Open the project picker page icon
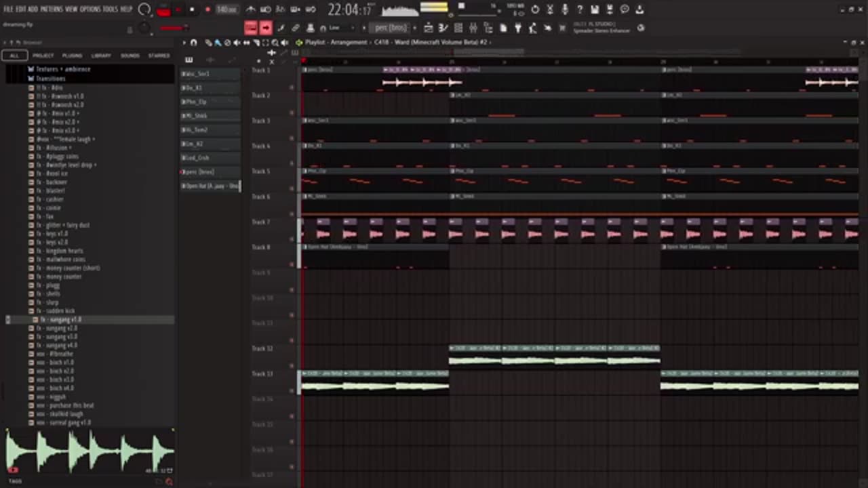This screenshot has height=488, width=868. 503,28
